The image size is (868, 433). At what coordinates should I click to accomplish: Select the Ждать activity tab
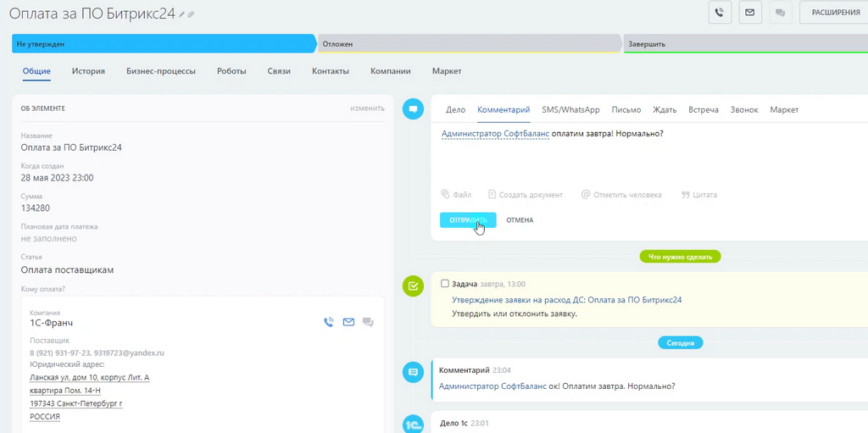[665, 109]
